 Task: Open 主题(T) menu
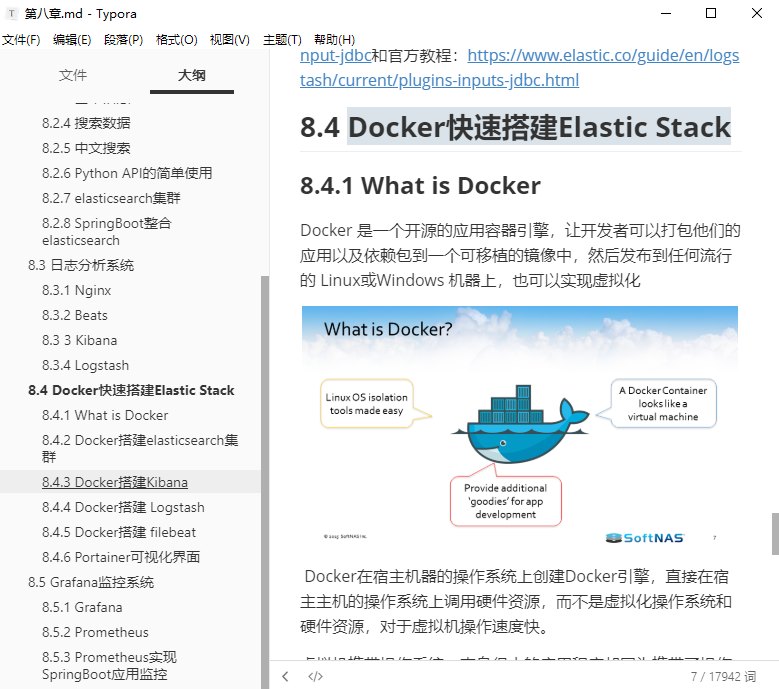coord(282,40)
